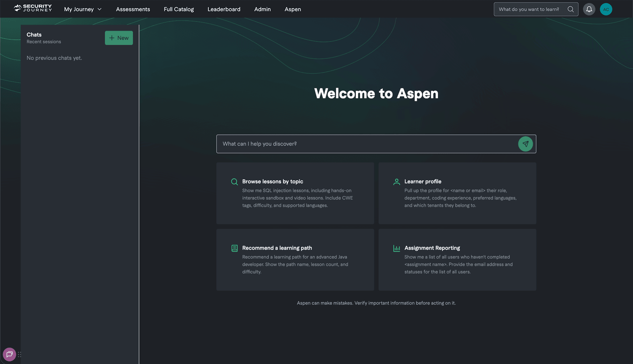Expand the My Journey dropdown menu
Screen dimensions: 633x364
pyautogui.click(x=83, y=9)
